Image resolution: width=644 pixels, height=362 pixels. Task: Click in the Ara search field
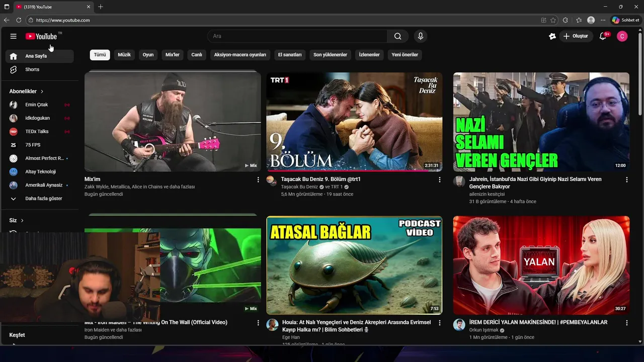[x=297, y=36]
